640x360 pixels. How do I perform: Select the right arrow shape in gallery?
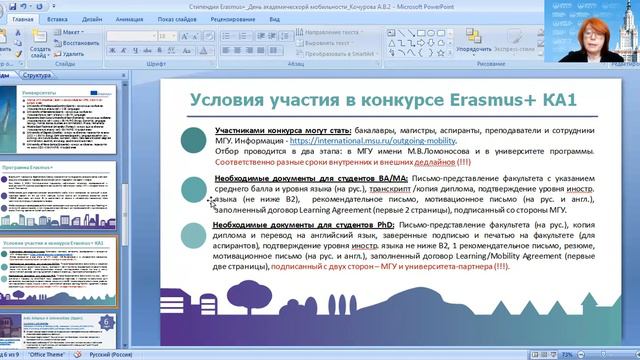pyautogui.click(x=421, y=43)
